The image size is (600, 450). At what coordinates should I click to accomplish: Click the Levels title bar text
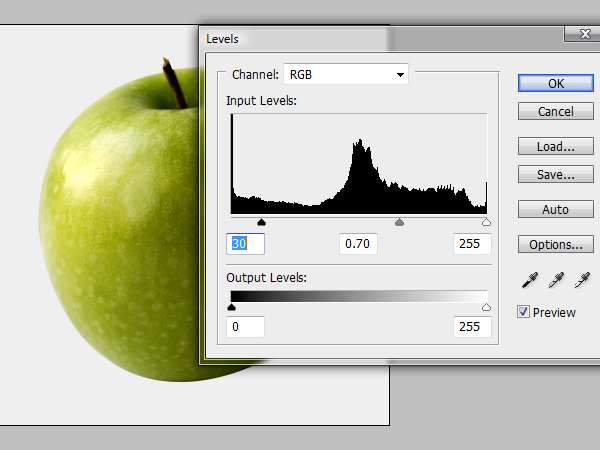(x=222, y=39)
